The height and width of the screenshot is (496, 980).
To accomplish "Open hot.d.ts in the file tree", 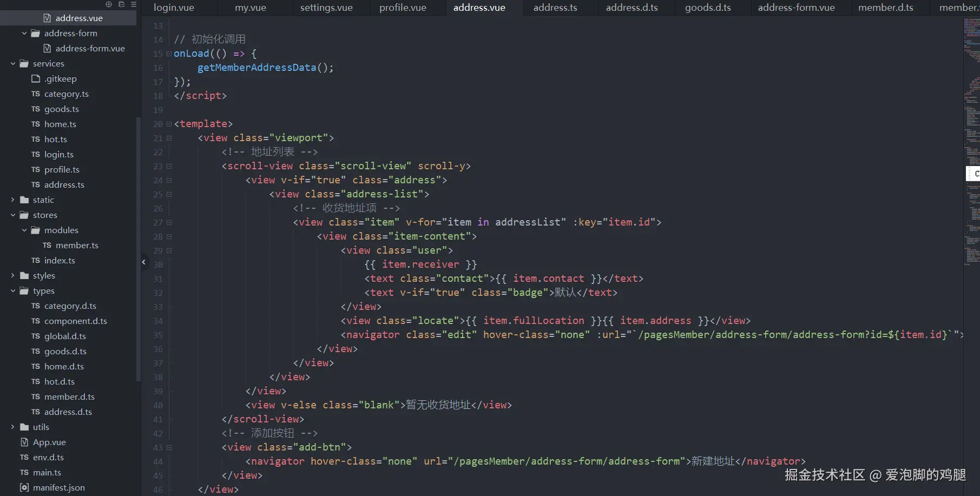I will tap(60, 381).
